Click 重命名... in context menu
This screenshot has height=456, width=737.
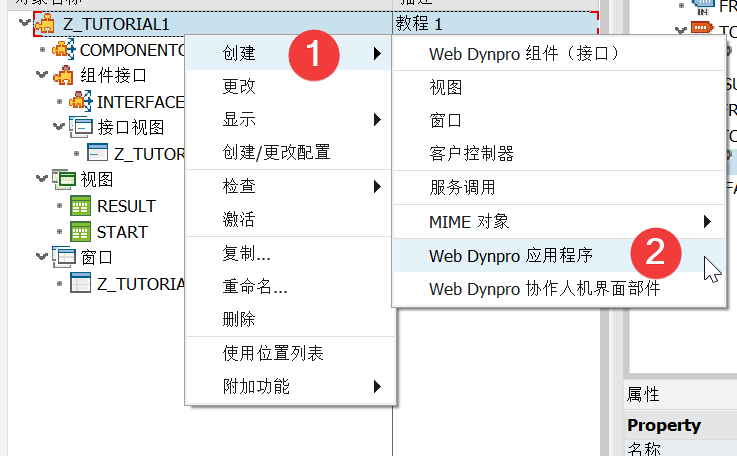[255, 287]
